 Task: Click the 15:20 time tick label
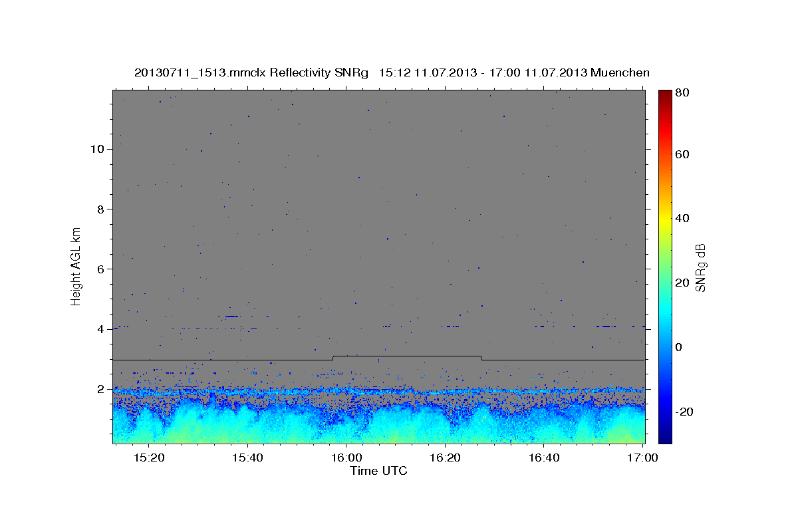click(149, 458)
